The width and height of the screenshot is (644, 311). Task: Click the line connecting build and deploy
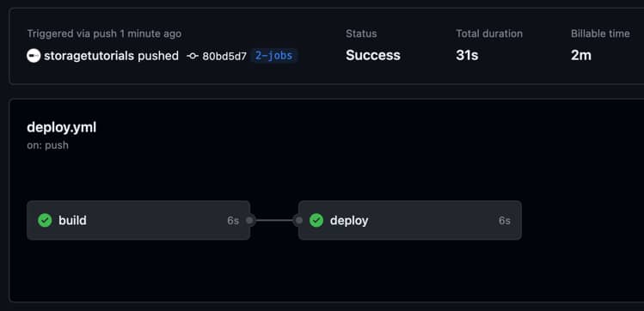coord(274,220)
